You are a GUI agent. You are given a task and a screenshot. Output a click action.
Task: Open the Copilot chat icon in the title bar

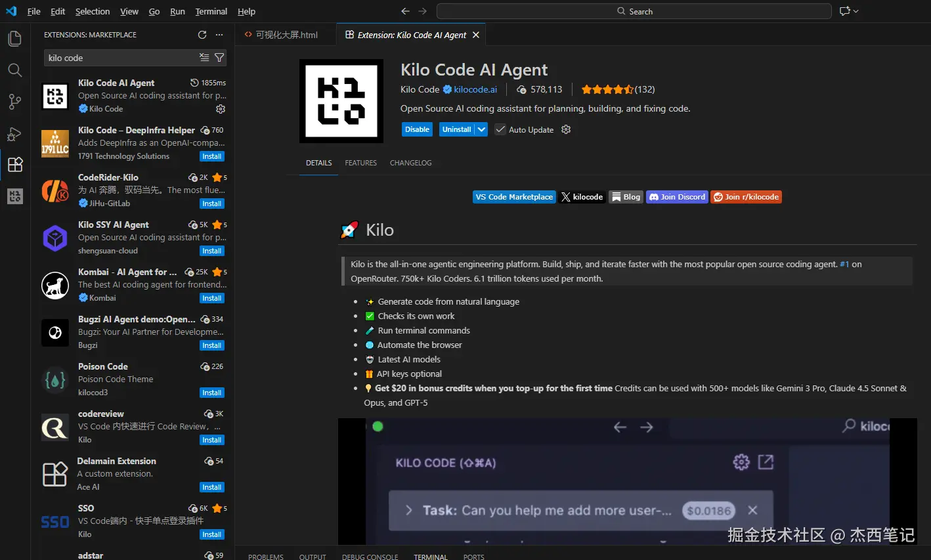point(844,11)
